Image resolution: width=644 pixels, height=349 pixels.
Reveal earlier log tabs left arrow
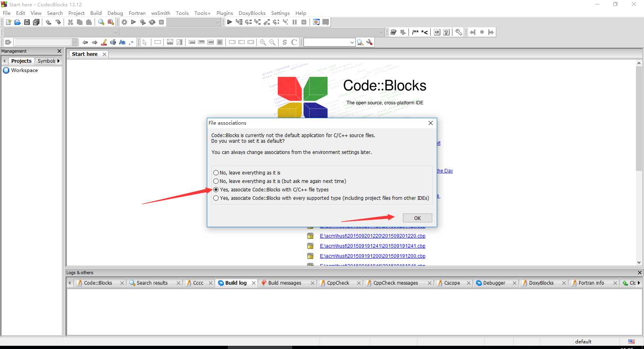point(69,283)
